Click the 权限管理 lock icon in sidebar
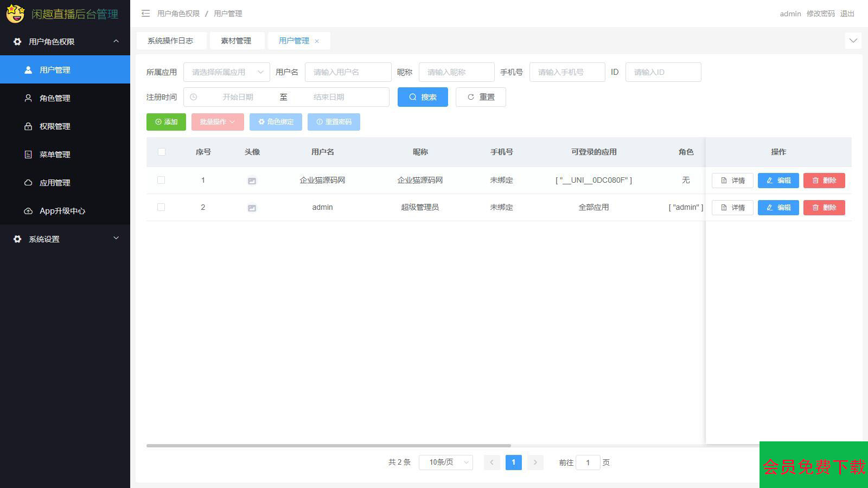868x488 pixels. [x=28, y=126]
